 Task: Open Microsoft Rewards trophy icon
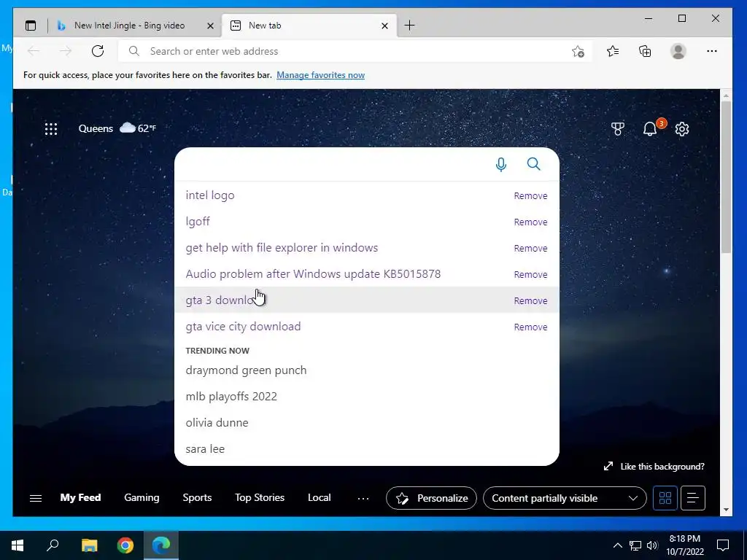pos(617,128)
